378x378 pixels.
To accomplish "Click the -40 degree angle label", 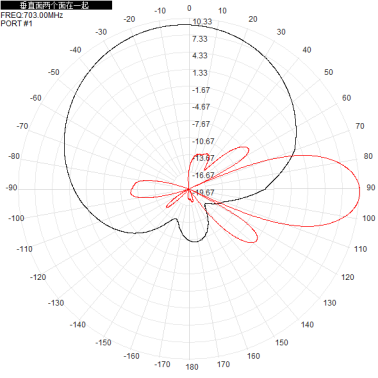I will (x=75, y=50).
